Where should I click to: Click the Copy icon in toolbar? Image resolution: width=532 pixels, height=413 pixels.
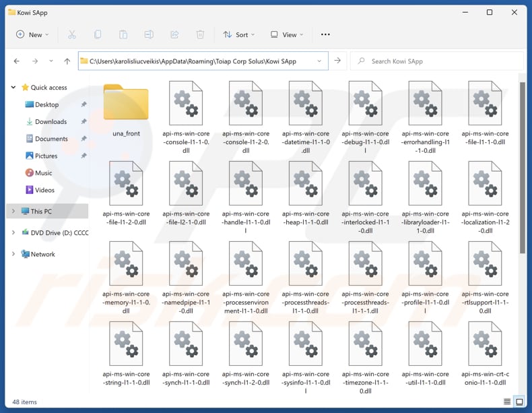[x=98, y=34]
